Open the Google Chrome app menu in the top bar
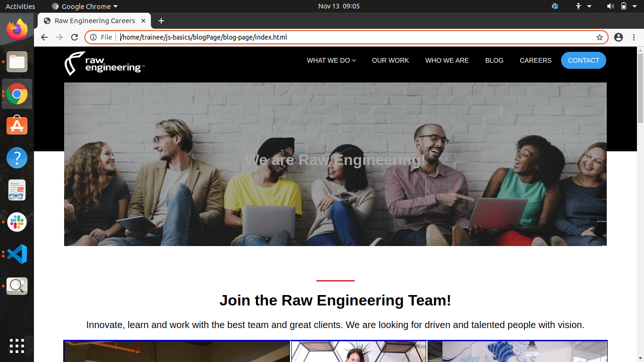Image resolution: width=644 pixels, height=362 pixels. tap(85, 7)
